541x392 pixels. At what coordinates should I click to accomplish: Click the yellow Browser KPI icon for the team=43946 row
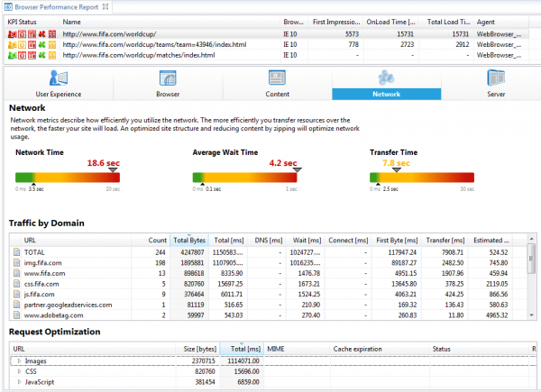pos(22,44)
